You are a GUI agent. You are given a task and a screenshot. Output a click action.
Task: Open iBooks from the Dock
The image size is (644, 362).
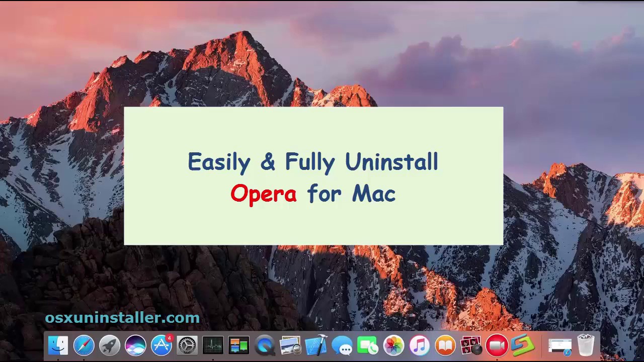pyautogui.click(x=445, y=345)
